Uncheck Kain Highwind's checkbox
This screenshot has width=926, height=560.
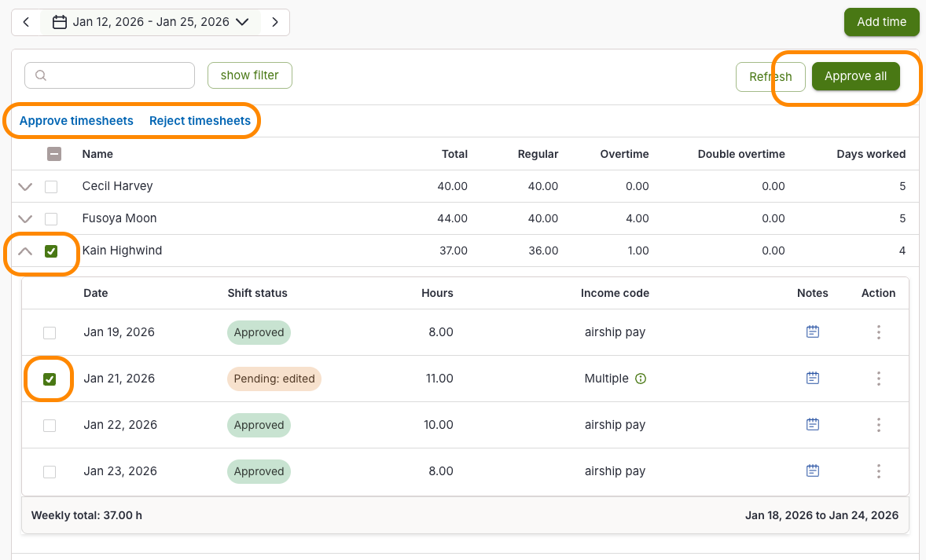pos(51,251)
